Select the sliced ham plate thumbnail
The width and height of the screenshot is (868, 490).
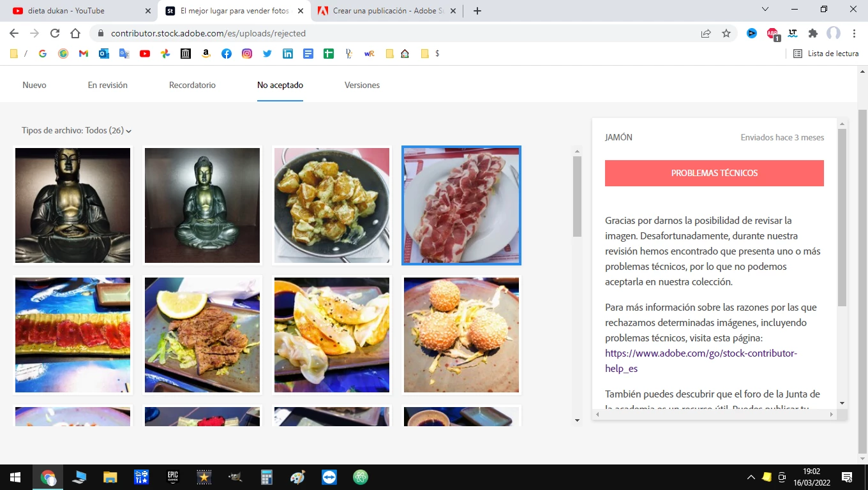(461, 205)
